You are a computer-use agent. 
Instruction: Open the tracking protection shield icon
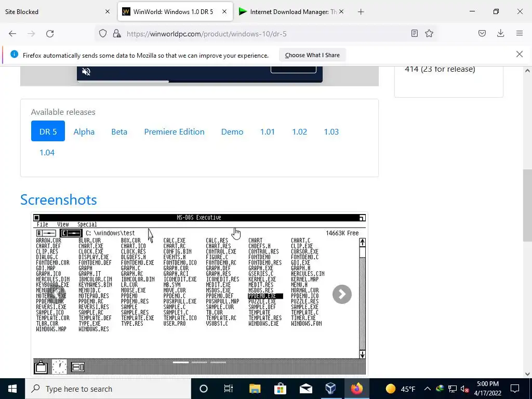[103, 33]
